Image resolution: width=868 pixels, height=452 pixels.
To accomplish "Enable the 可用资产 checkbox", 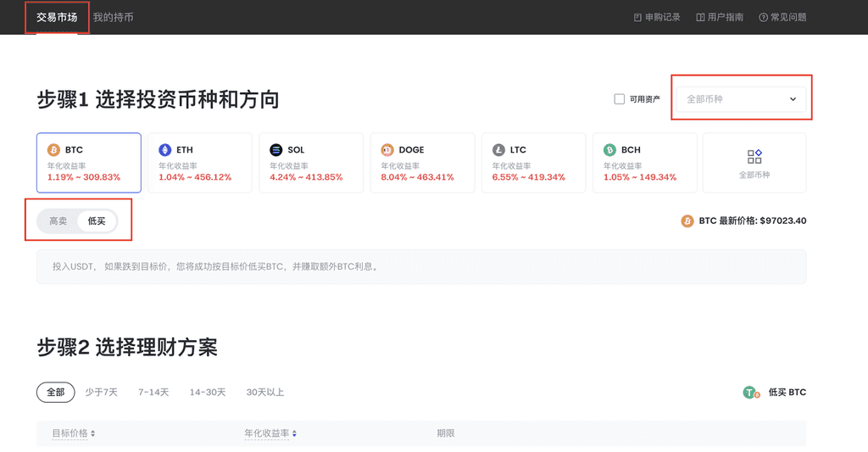I will point(620,99).
